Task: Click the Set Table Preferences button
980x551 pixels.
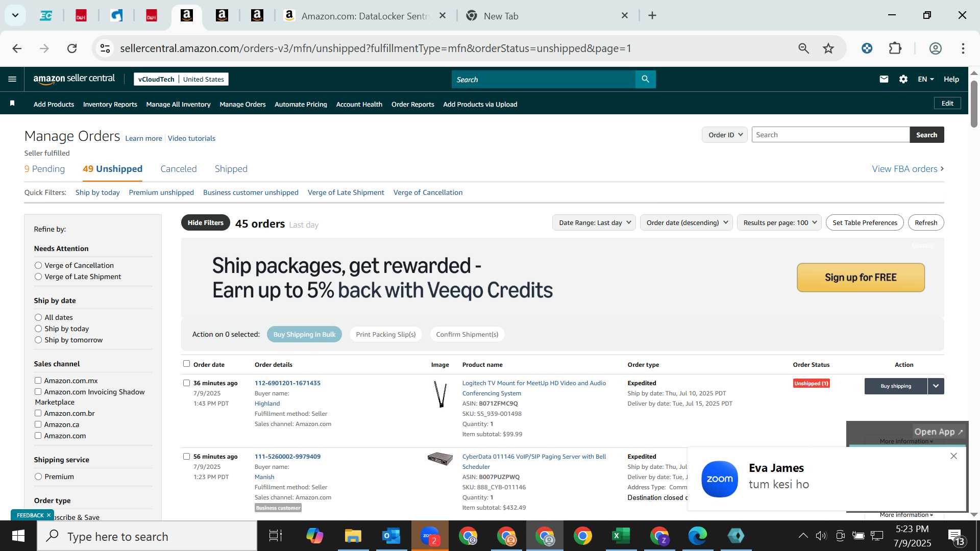Action: (x=865, y=222)
